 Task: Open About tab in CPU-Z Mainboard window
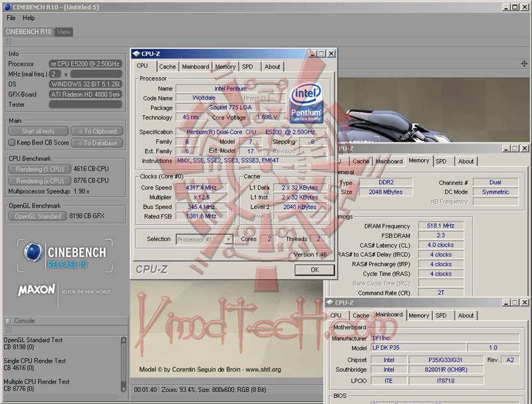(466, 315)
